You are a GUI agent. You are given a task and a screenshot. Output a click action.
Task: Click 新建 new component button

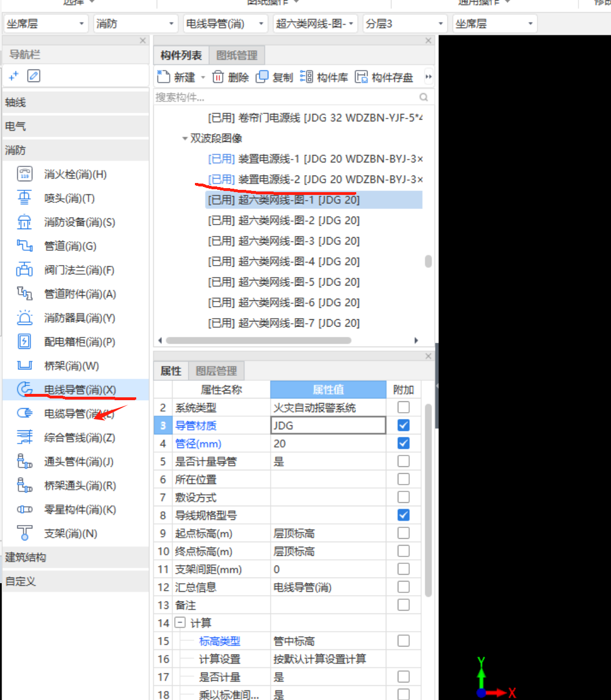176,77
